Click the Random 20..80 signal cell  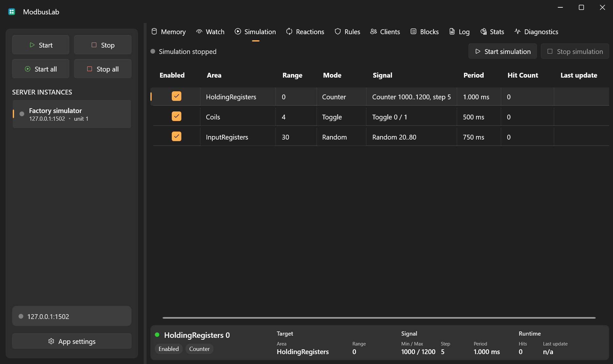(412, 137)
